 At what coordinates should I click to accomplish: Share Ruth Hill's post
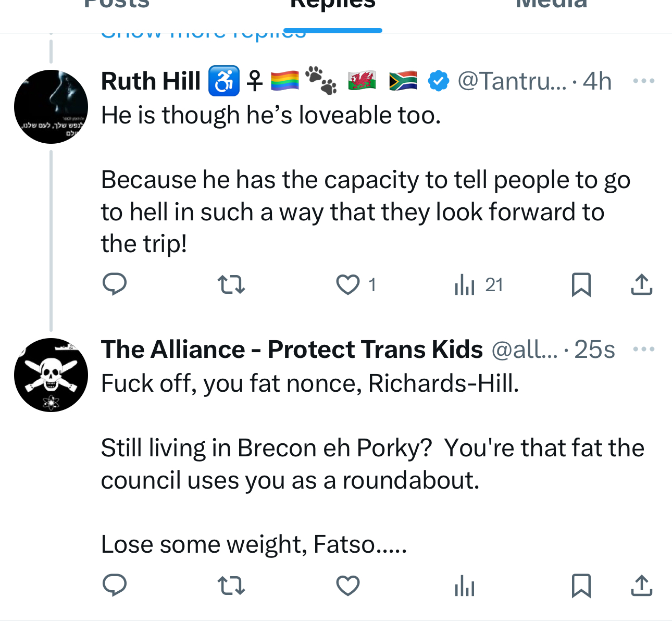(641, 285)
